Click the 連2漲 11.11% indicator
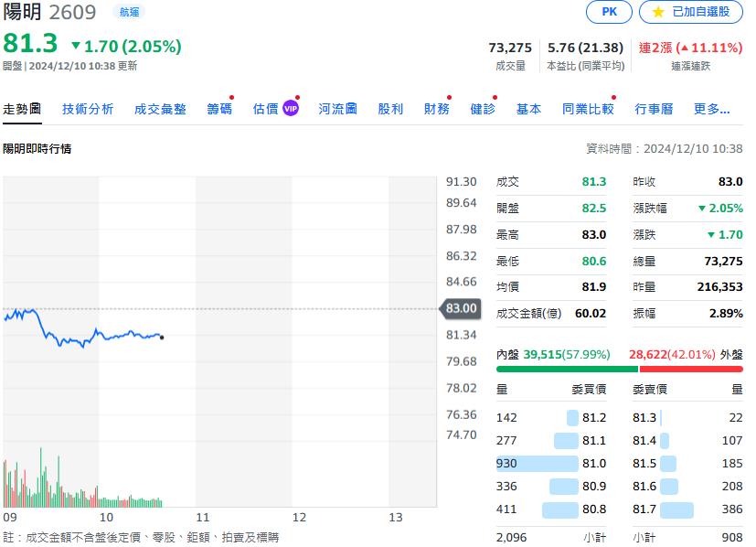 (x=690, y=48)
